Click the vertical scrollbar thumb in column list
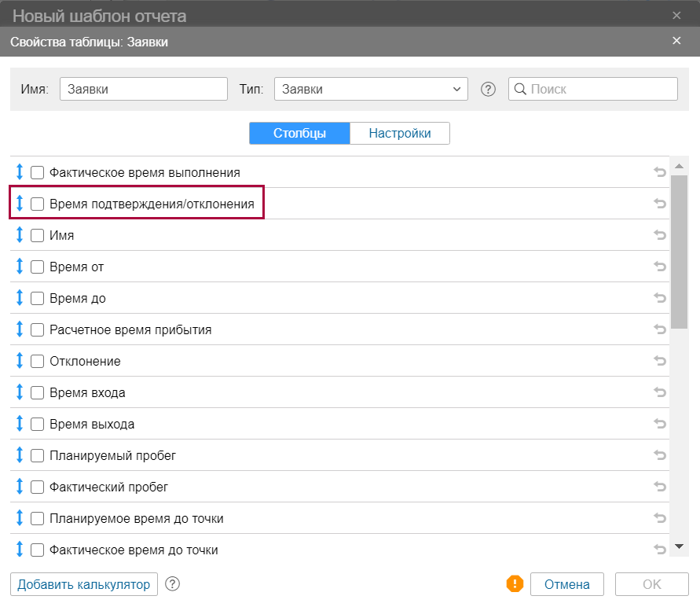 point(679,252)
